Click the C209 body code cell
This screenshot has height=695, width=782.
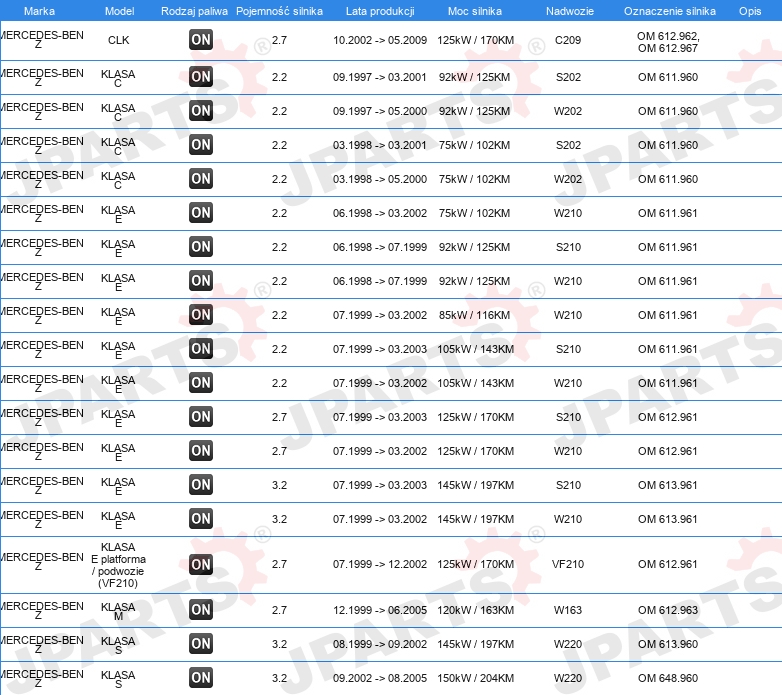tap(568, 40)
